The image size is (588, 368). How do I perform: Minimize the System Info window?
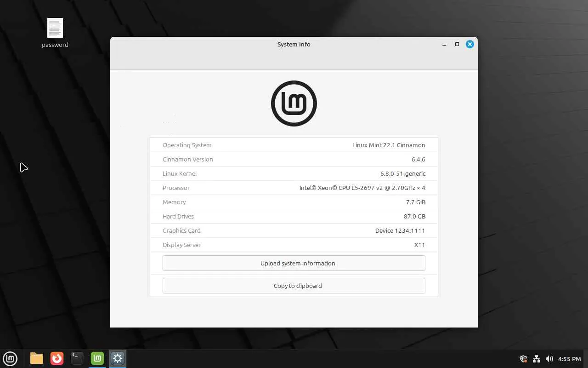(x=444, y=44)
